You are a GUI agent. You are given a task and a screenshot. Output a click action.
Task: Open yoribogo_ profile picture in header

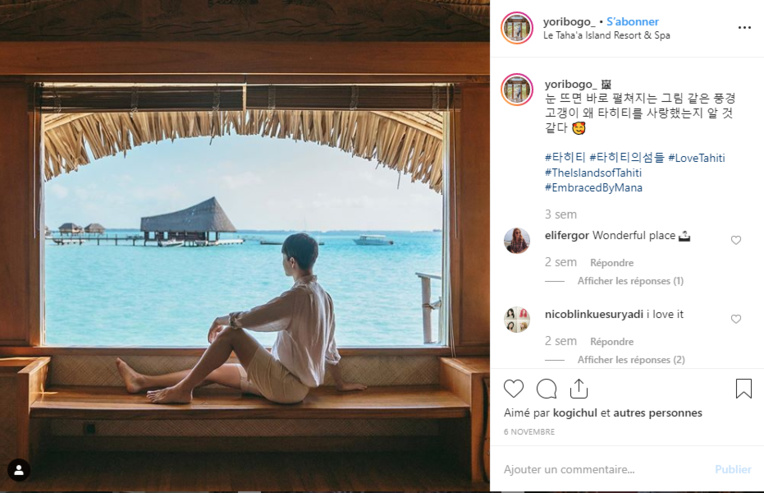517,28
